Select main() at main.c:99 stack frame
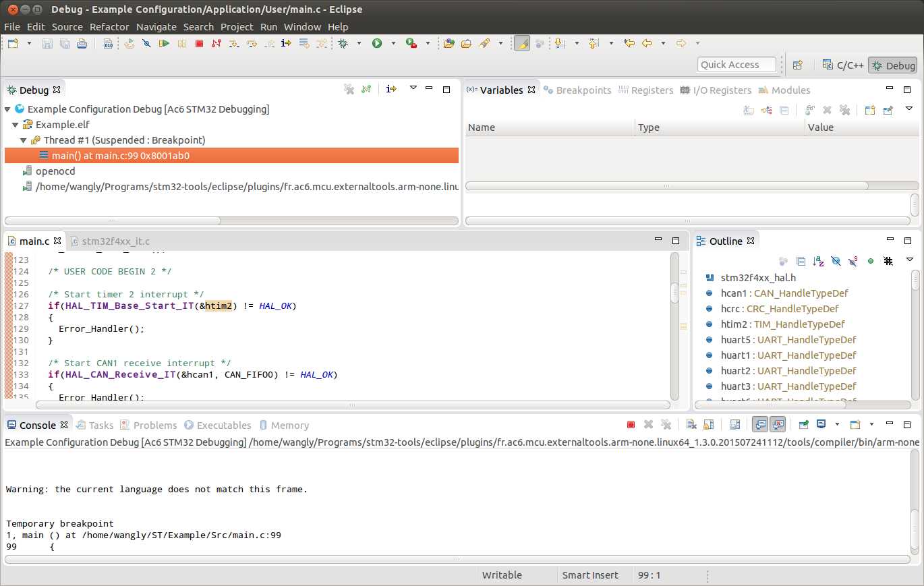 231,156
